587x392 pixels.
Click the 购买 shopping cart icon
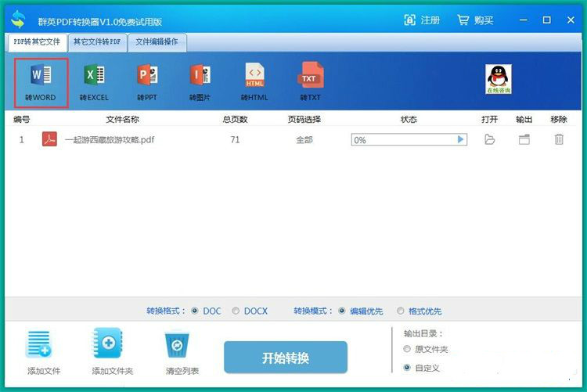[x=463, y=20]
